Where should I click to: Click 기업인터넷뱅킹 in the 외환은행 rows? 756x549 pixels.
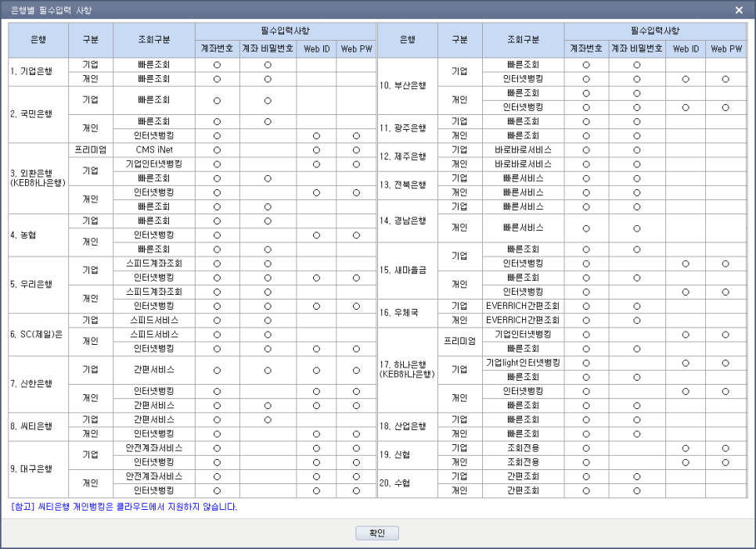tap(154, 164)
